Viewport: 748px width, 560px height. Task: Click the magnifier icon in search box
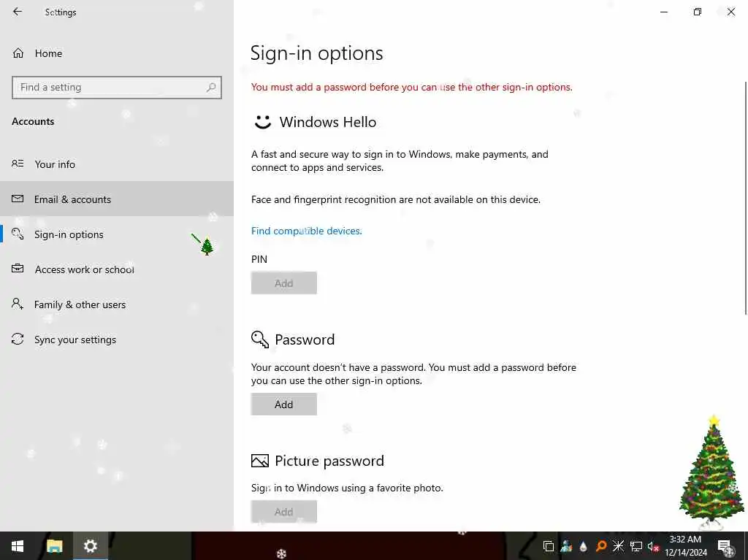click(x=211, y=88)
